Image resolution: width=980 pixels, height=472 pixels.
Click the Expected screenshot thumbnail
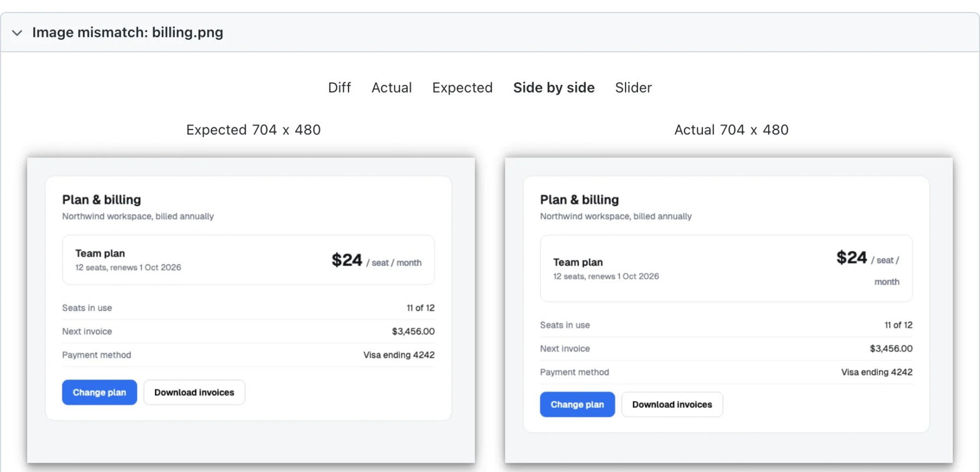(x=251, y=310)
